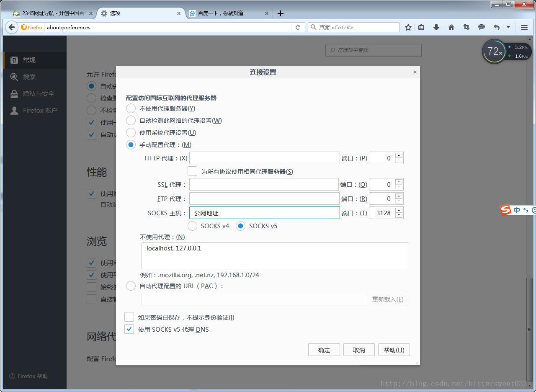Open 隐私与安全 settings category
Screen dimensions: 536x392
(x=35, y=94)
